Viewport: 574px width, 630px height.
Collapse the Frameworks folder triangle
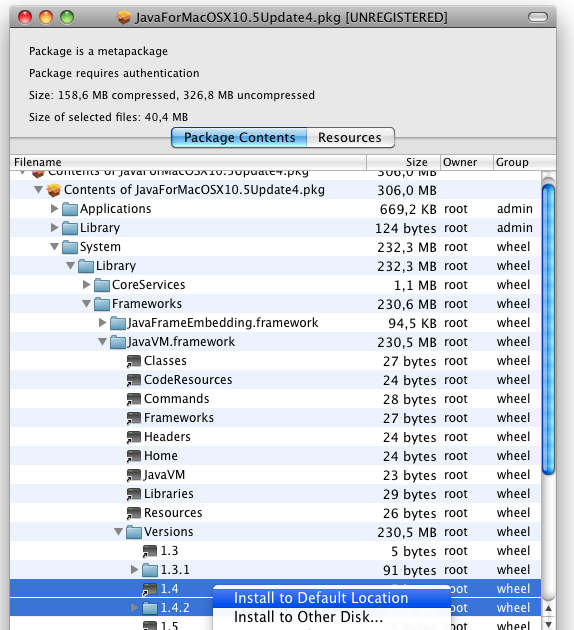tap(86, 303)
